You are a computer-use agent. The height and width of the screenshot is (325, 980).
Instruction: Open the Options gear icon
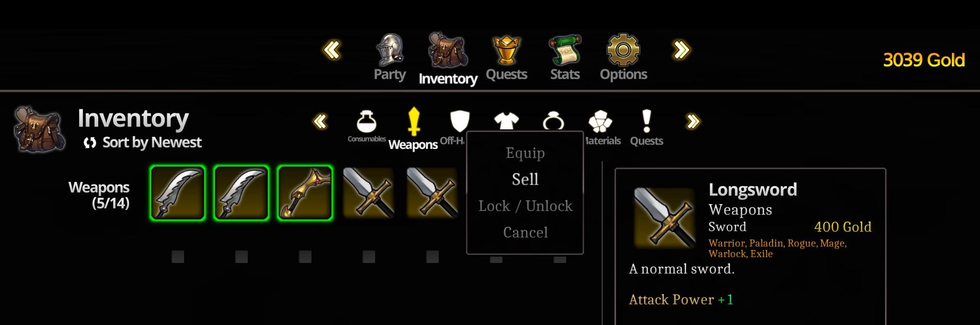click(623, 50)
